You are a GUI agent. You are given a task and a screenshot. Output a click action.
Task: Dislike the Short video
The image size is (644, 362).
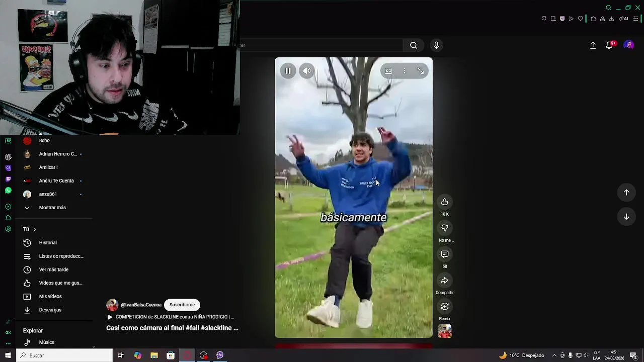tap(445, 228)
